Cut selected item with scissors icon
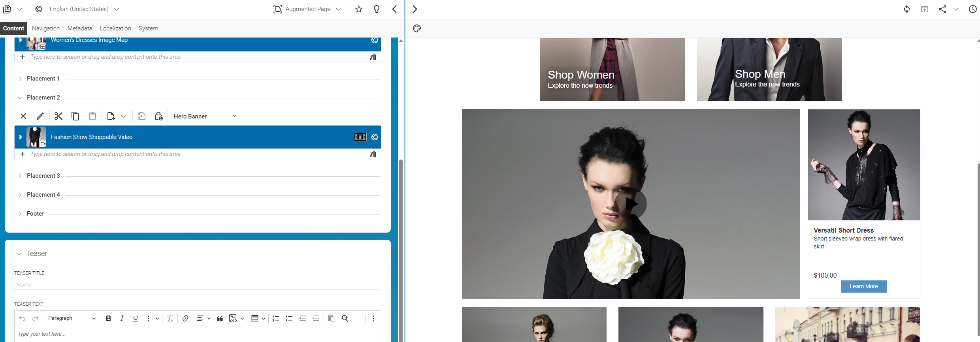Image resolution: width=980 pixels, height=342 pixels. click(x=58, y=116)
